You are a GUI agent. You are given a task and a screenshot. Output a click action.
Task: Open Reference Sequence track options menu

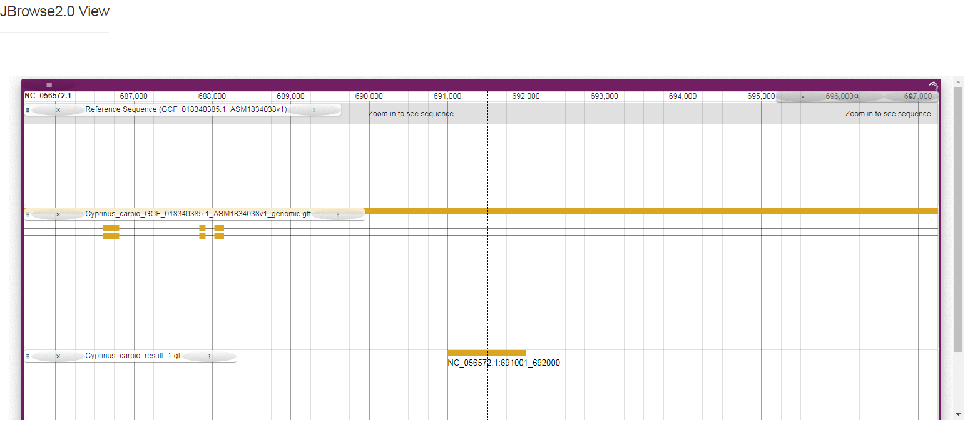click(x=314, y=109)
